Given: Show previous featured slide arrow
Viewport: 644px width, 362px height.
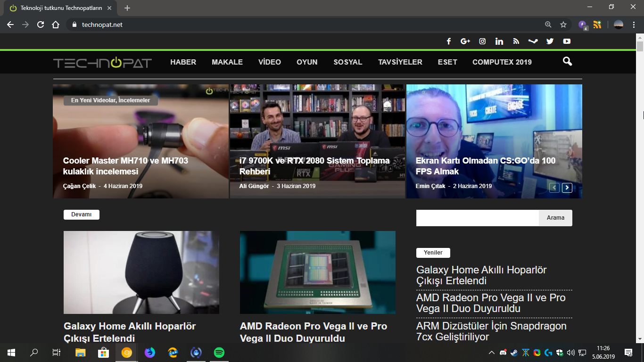Looking at the screenshot, I should click(554, 188).
